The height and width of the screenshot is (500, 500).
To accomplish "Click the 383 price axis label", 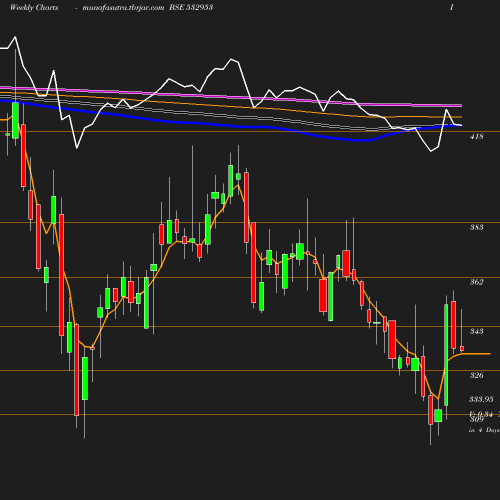I will coord(476,227).
